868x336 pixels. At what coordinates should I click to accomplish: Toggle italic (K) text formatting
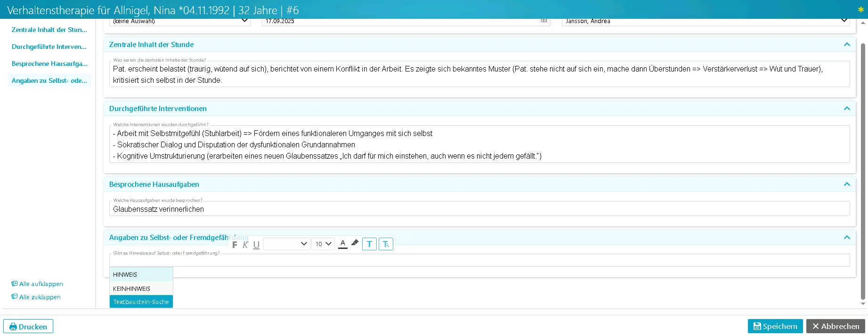(245, 244)
